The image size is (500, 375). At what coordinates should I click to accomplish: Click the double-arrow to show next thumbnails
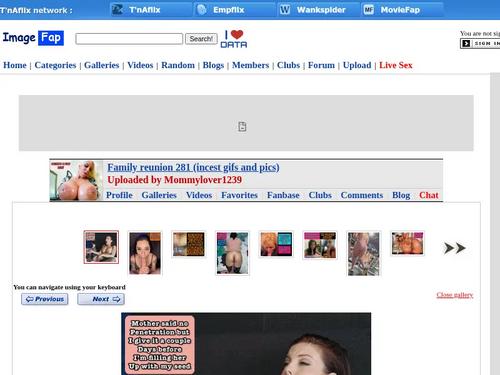point(455,248)
